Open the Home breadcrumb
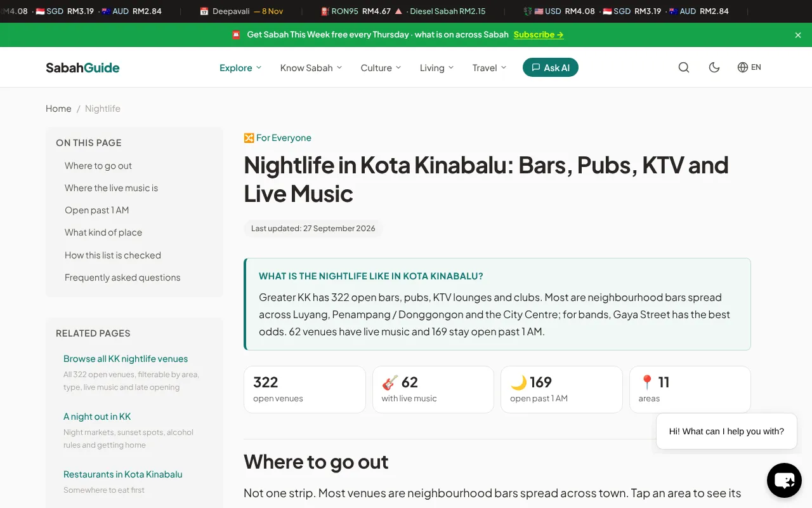Viewport: 812px width, 508px height. tap(58, 109)
